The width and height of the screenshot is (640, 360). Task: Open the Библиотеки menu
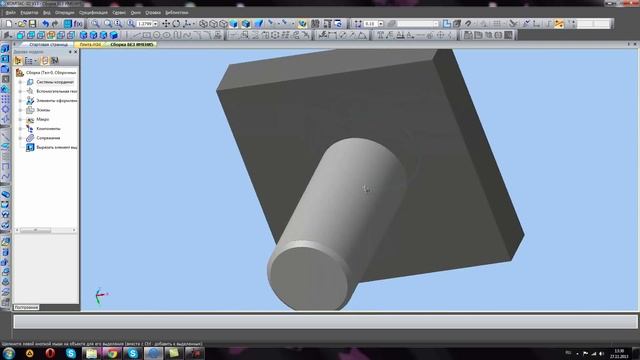[x=177, y=13]
